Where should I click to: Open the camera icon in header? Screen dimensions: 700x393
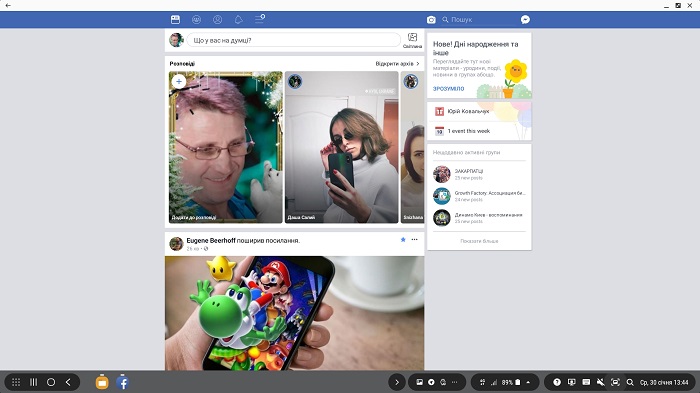[x=431, y=20]
